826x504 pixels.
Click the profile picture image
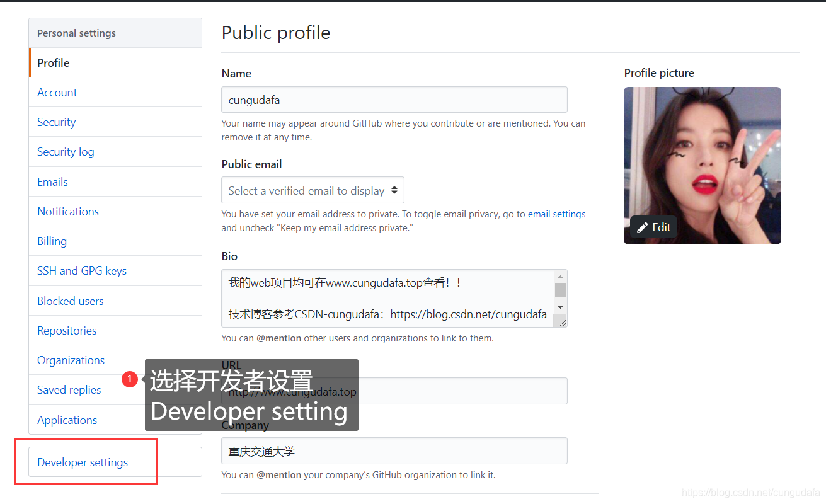click(703, 166)
